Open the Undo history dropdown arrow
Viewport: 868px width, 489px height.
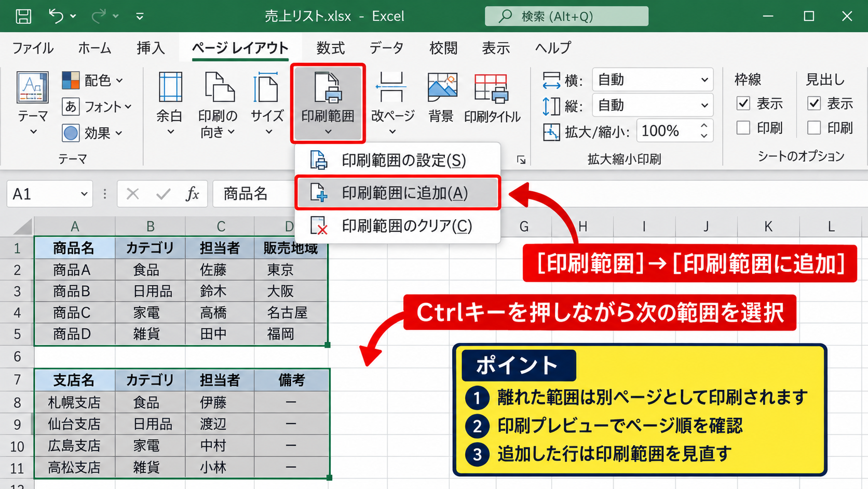(73, 16)
